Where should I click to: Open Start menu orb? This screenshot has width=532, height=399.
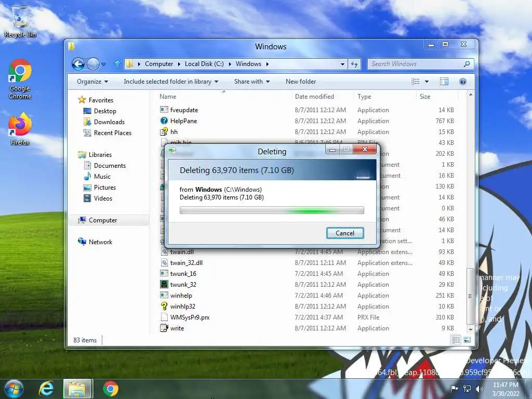pos(13,389)
